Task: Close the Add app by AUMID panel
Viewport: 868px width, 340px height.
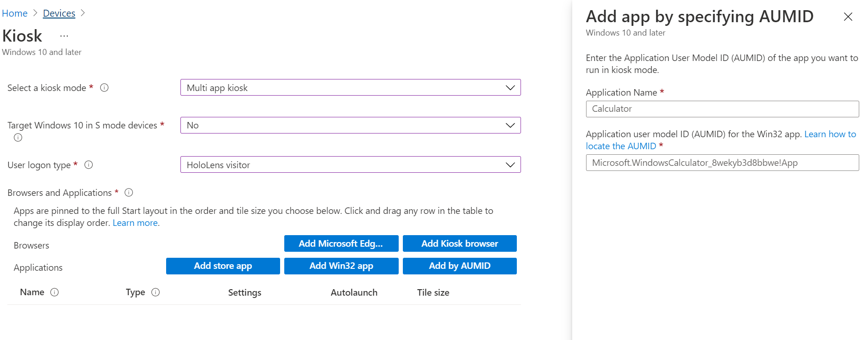Action: (848, 17)
